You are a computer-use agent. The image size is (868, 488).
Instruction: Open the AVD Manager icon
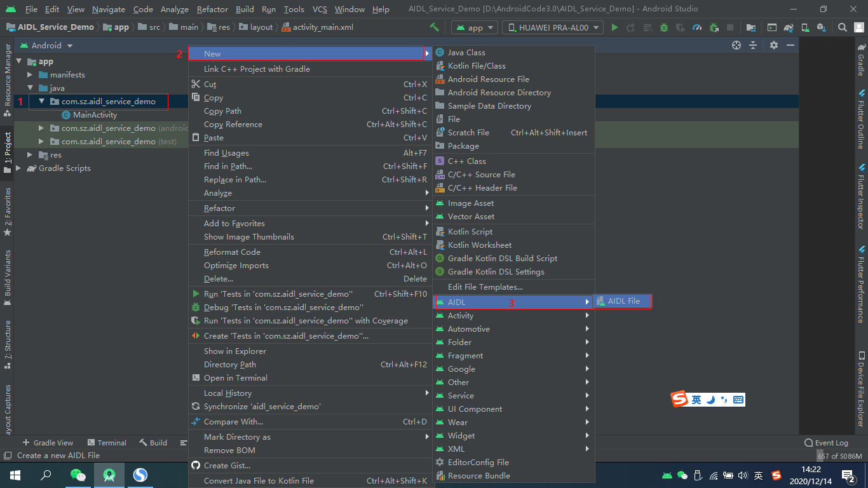804,27
